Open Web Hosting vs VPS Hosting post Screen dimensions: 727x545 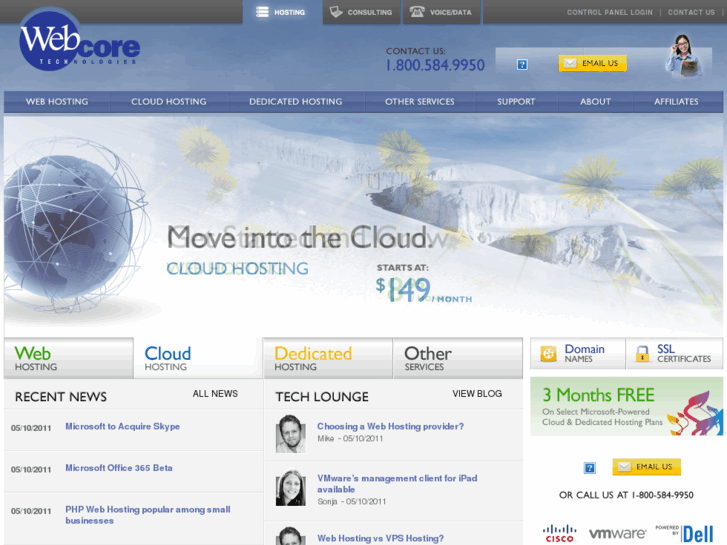tap(380, 539)
